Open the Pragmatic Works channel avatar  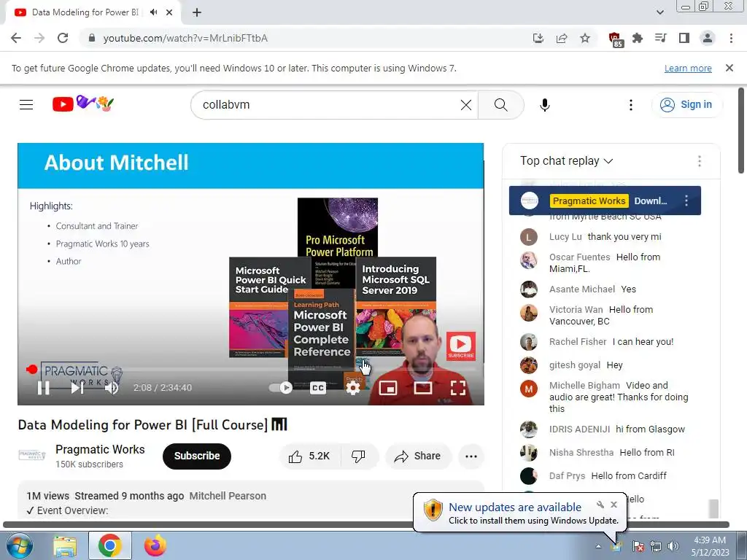coord(32,455)
